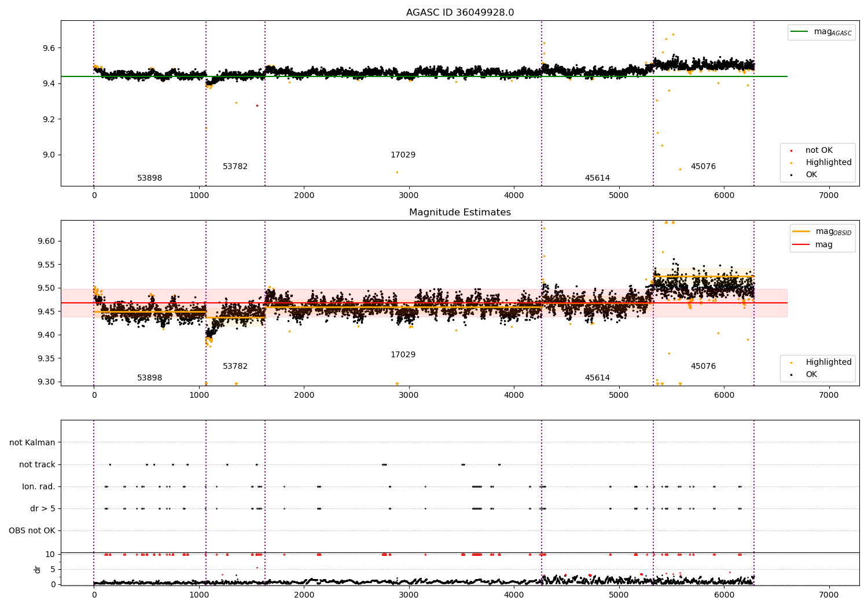Image resolution: width=868 pixels, height=608 pixels.
Task: Click OBSID label 53898 in middle plot
Action: pyautogui.click(x=149, y=378)
